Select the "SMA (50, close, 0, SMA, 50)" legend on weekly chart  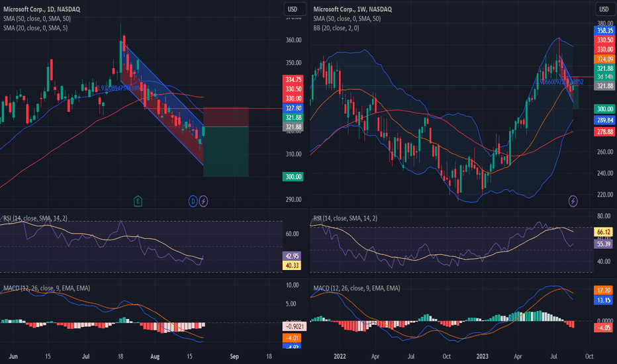tap(347, 19)
